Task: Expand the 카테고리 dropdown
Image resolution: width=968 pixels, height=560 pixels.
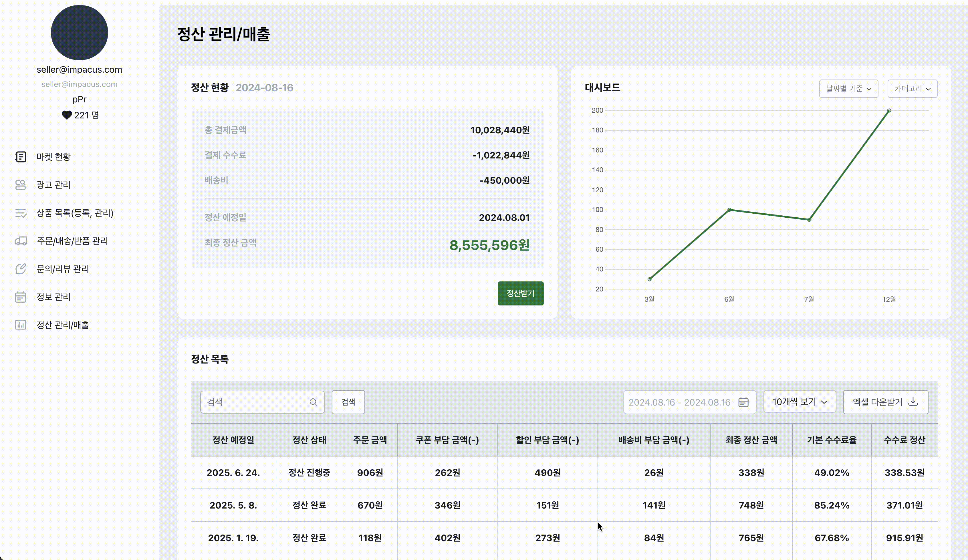Action: (912, 89)
